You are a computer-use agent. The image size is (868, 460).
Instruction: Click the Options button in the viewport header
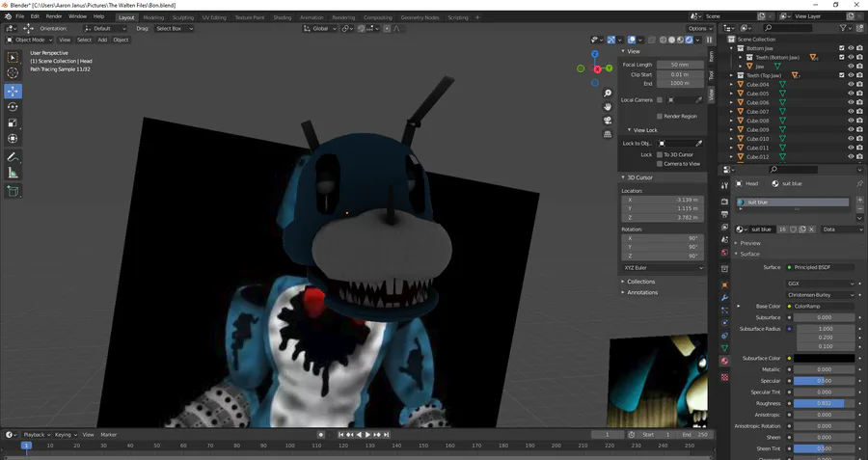pyautogui.click(x=700, y=28)
